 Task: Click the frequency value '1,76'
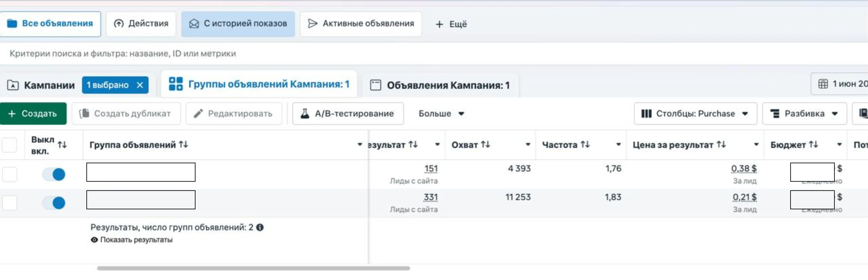pos(613,168)
